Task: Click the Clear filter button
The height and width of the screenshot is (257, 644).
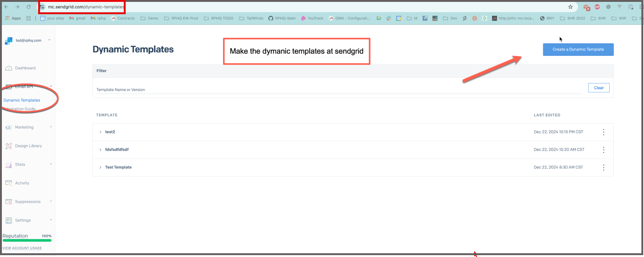Action: (x=599, y=88)
